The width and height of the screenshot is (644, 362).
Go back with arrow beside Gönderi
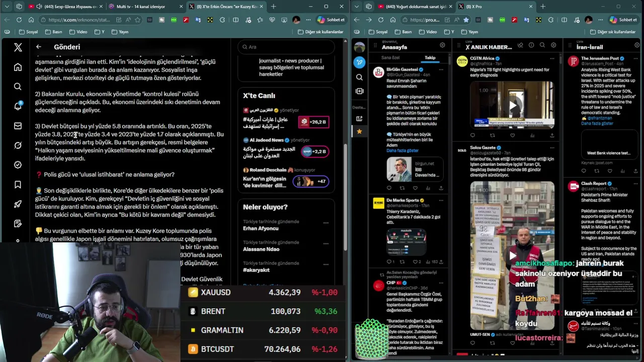click(x=39, y=47)
